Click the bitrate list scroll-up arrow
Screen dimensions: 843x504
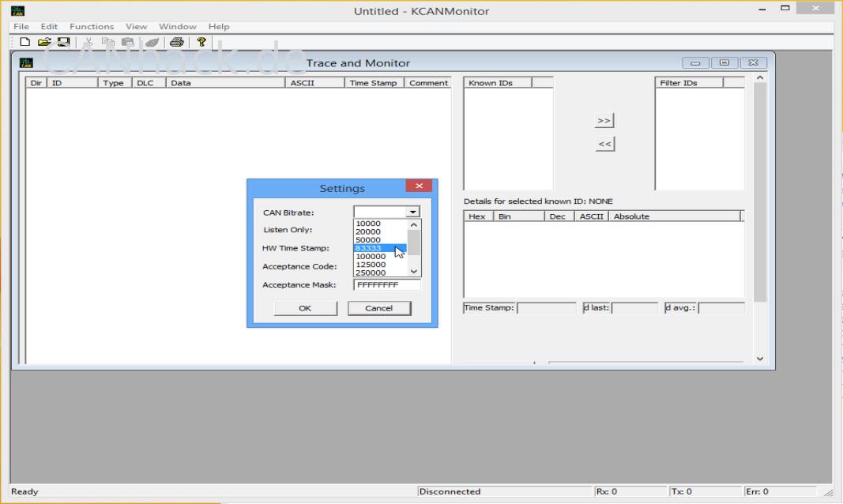(413, 224)
